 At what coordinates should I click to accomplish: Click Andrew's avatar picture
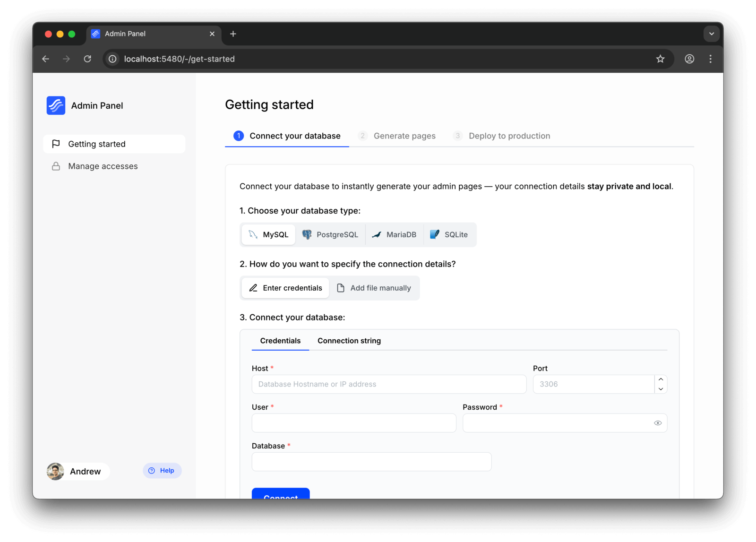coord(55,471)
